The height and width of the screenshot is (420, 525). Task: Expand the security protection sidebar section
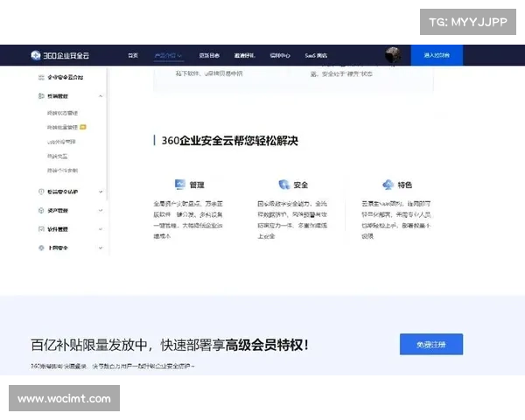101,192
